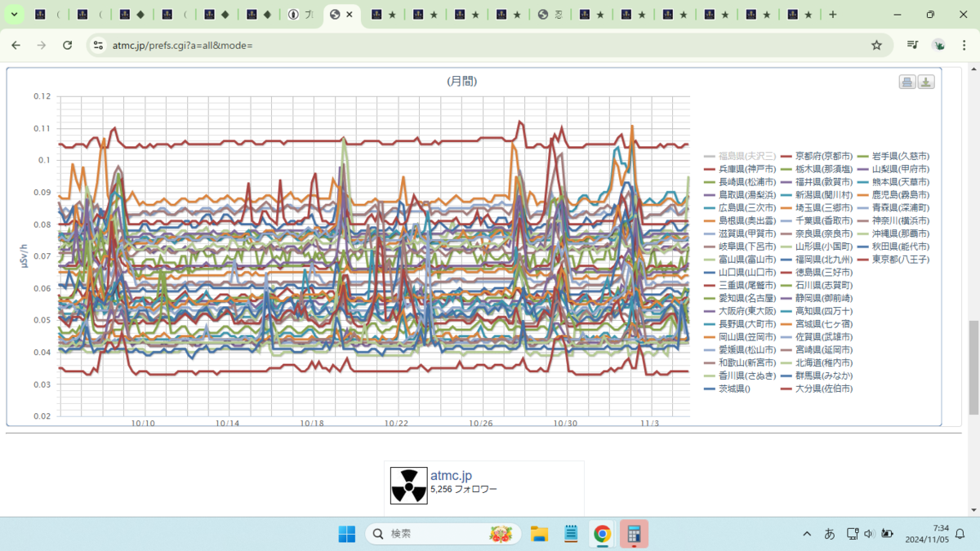Open the tab search dropdown
Image resolution: width=980 pixels, height=551 pixels.
pos(15,15)
